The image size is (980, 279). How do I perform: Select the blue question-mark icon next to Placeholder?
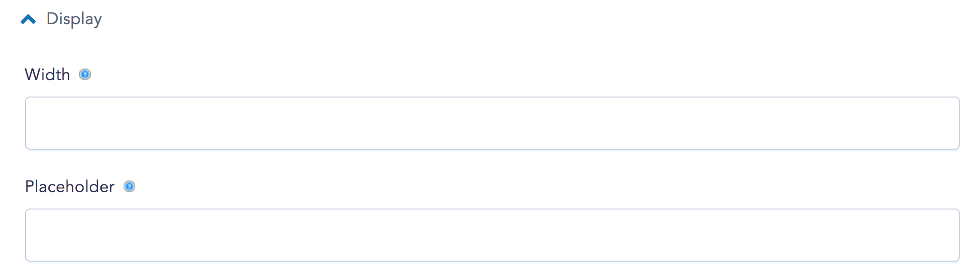[129, 186]
